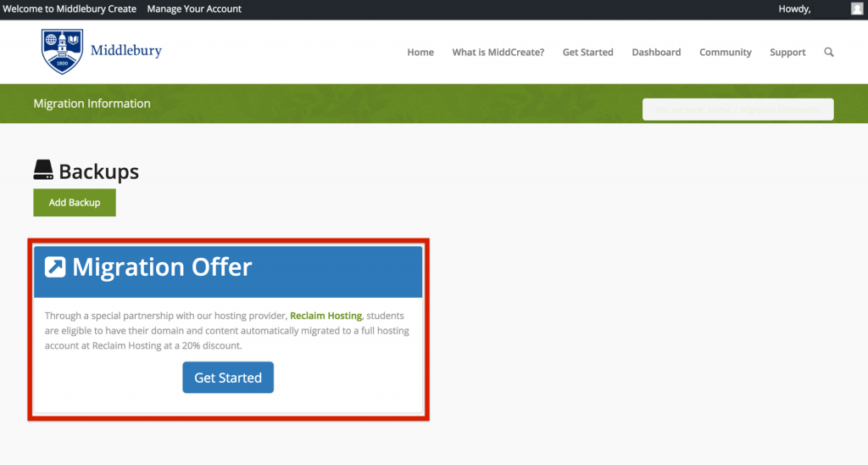This screenshot has width=868, height=465.
Task: Click the Backups hard drive icon
Action: [43, 171]
